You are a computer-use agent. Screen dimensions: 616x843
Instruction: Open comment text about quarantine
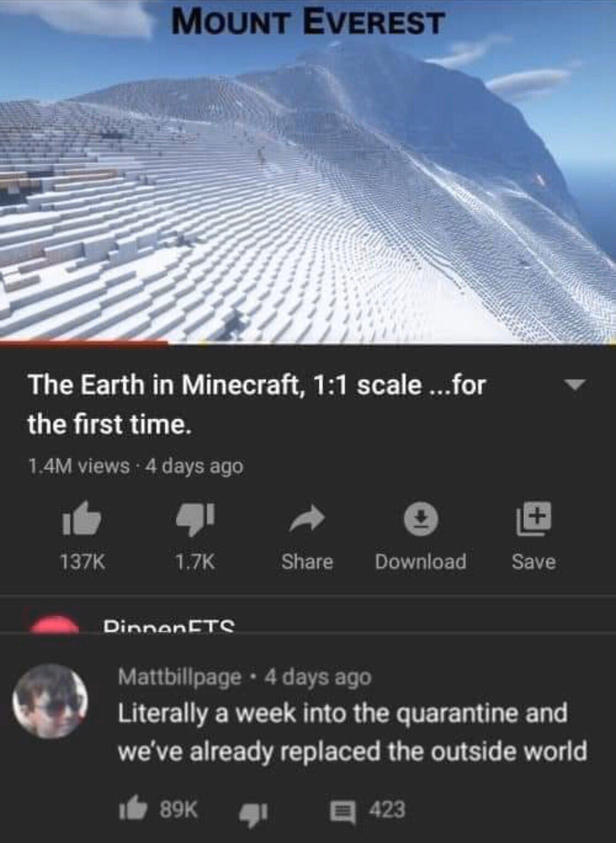coord(353,732)
